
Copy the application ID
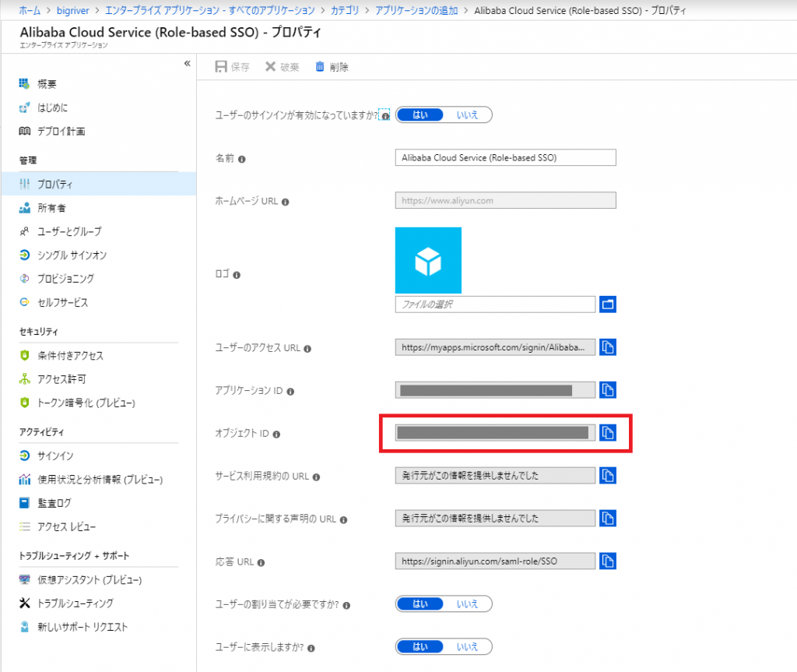608,389
